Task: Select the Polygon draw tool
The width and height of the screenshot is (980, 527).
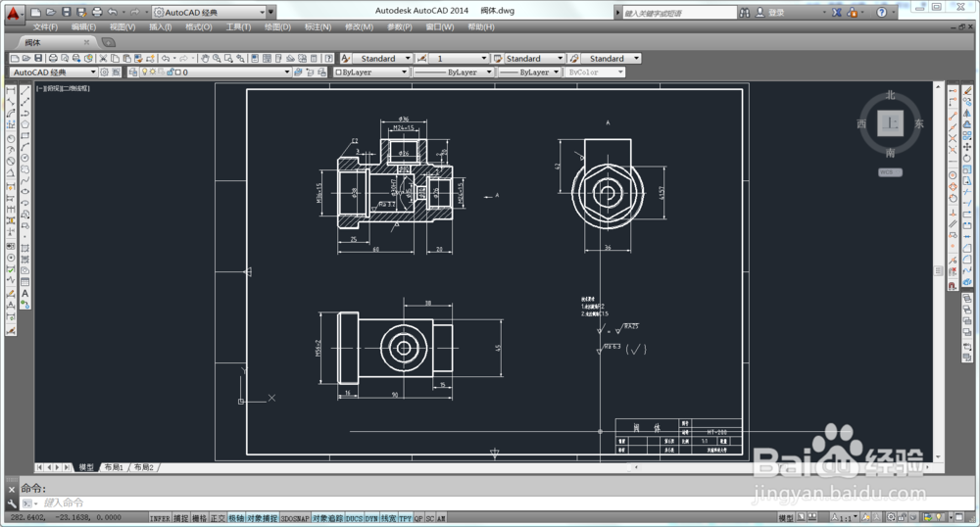Action: (25, 124)
